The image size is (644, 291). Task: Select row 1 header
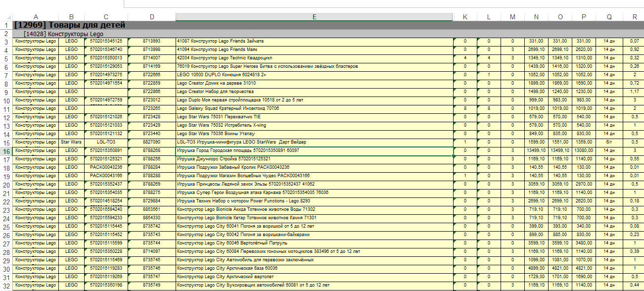(6, 25)
